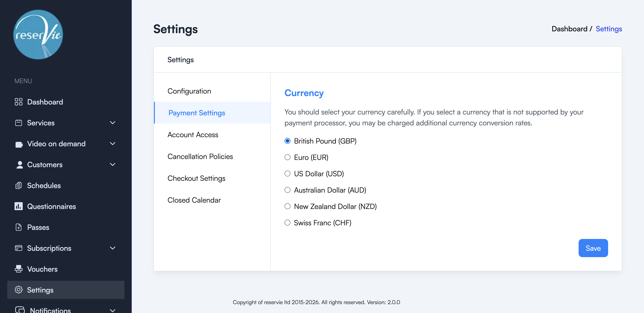This screenshot has width=644, height=313.
Task: Select the Euro (EUR) currency option
Action: 287,157
